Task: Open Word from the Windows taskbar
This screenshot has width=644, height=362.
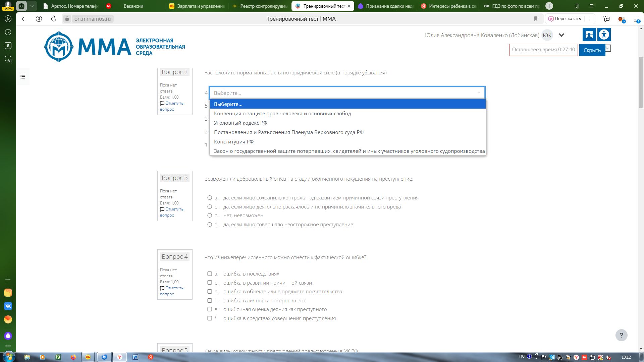Action: (135, 357)
